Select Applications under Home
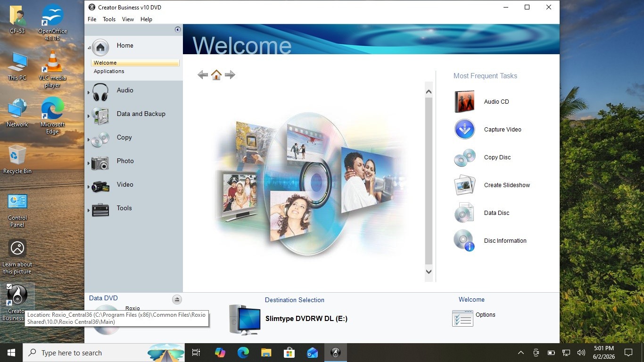 coord(109,71)
